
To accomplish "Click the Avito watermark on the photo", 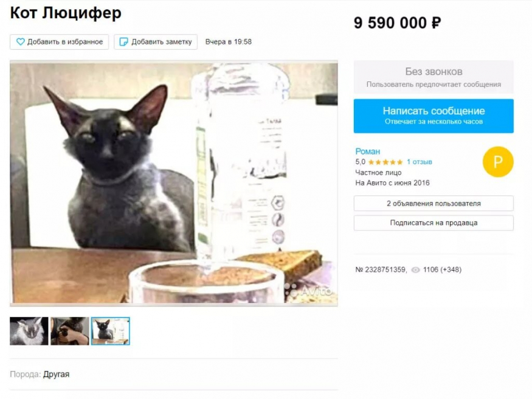I will point(308,290).
